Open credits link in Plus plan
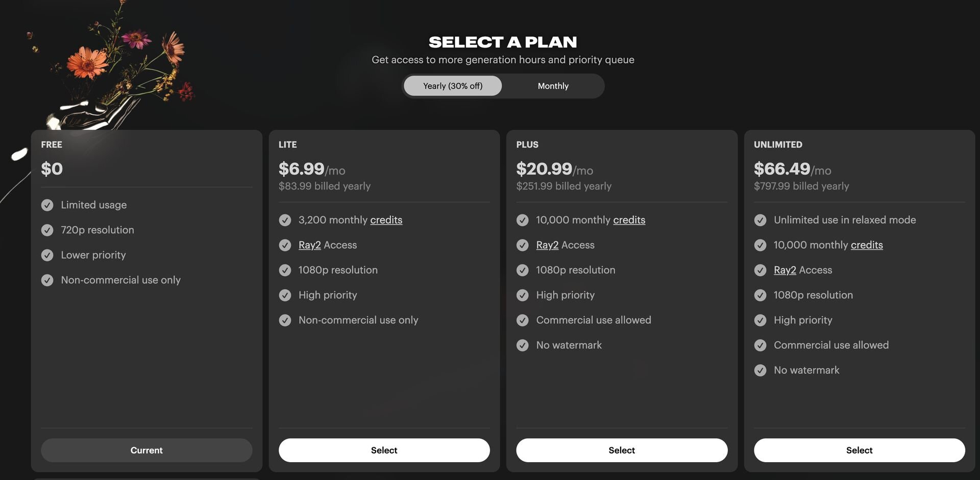Image resolution: width=980 pixels, height=480 pixels. coord(629,220)
